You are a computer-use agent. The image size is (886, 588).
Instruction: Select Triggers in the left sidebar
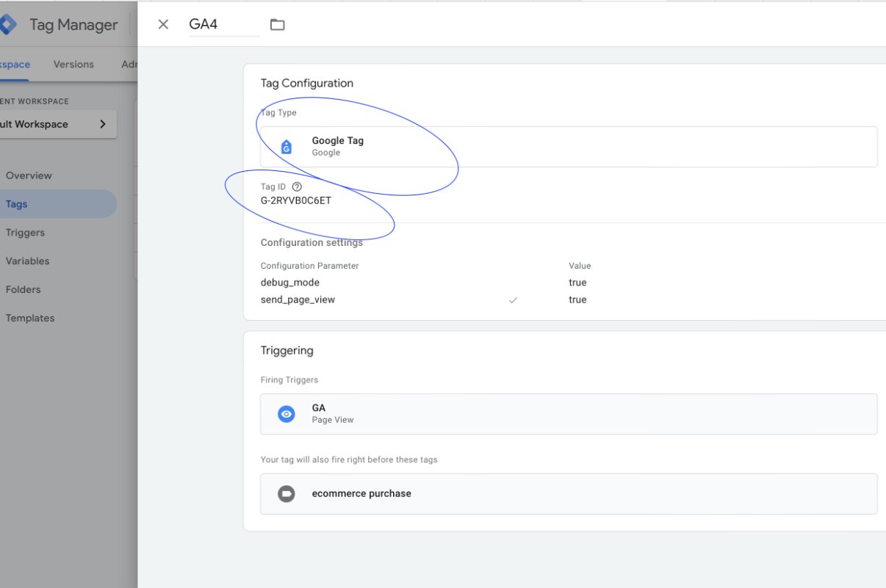click(x=25, y=233)
